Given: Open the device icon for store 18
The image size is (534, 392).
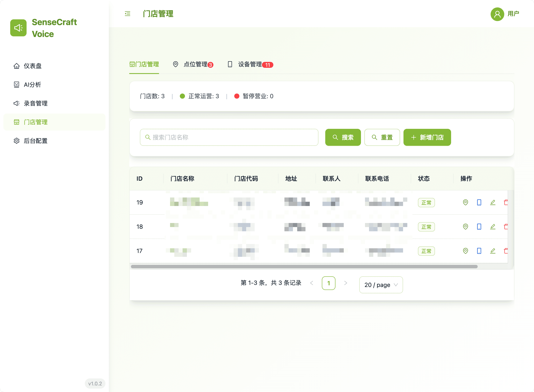Looking at the screenshot, I should coord(479,227).
